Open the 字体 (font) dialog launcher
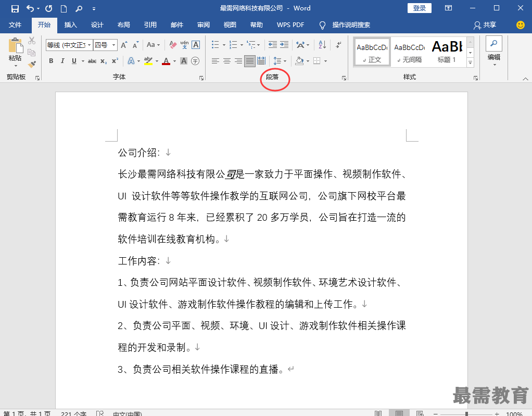This screenshot has width=532, height=416. coord(201,78)
